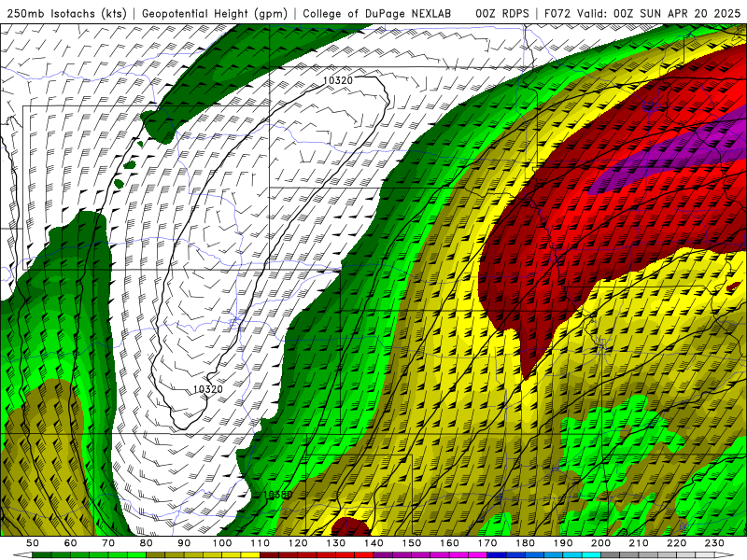Click the 210 value on the color scale
The height and width of the screenshot is (560, 747).
[639, 543]
